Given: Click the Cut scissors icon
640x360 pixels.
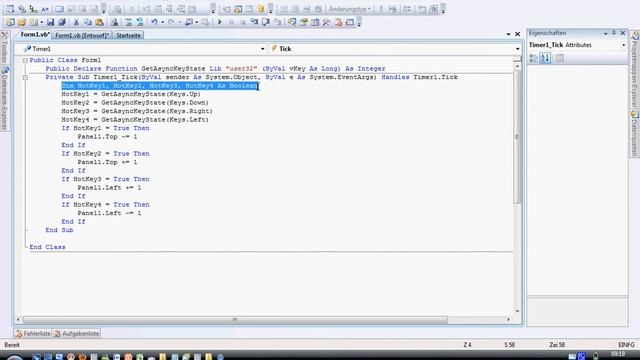Looking at the screenshot, I should 76,22.
